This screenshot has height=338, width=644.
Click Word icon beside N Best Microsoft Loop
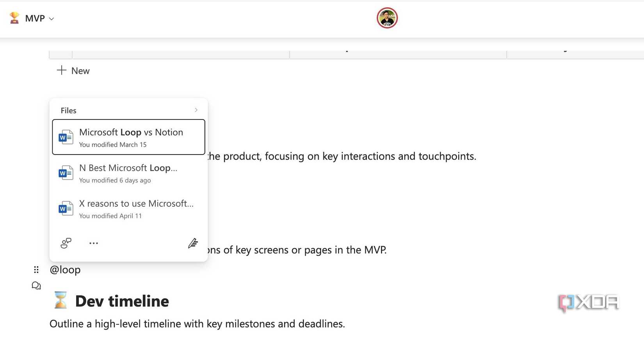[66, 173]
